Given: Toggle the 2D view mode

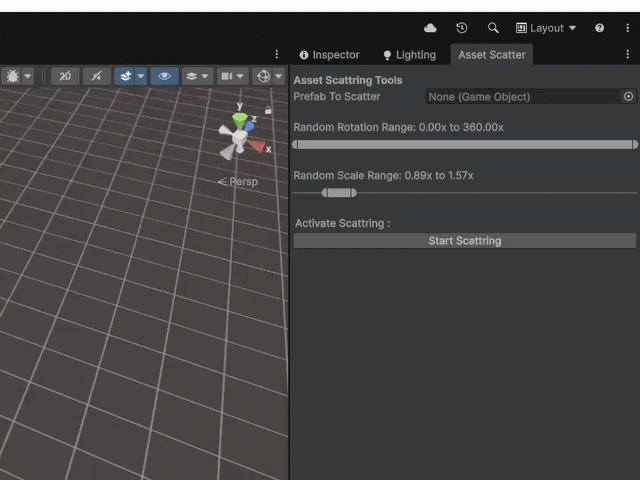Looking at the screenshot, I should pyautogui.click(x=65, y=76).
